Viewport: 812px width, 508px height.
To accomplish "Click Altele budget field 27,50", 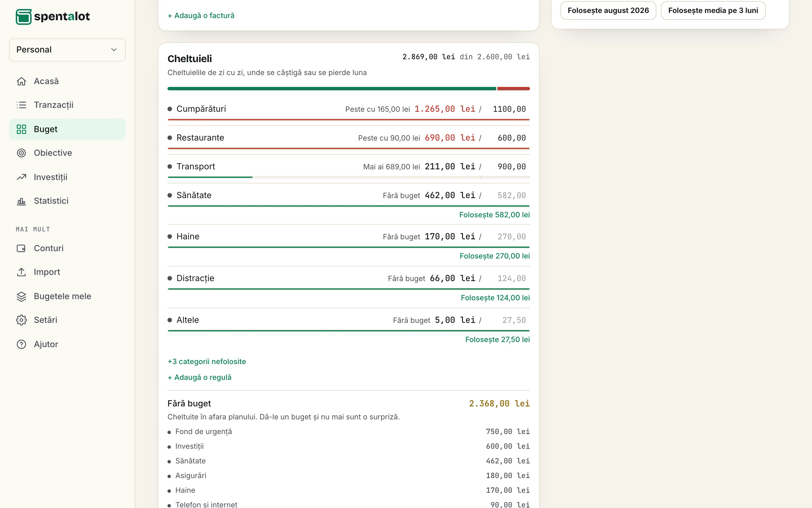I will 507,320.
